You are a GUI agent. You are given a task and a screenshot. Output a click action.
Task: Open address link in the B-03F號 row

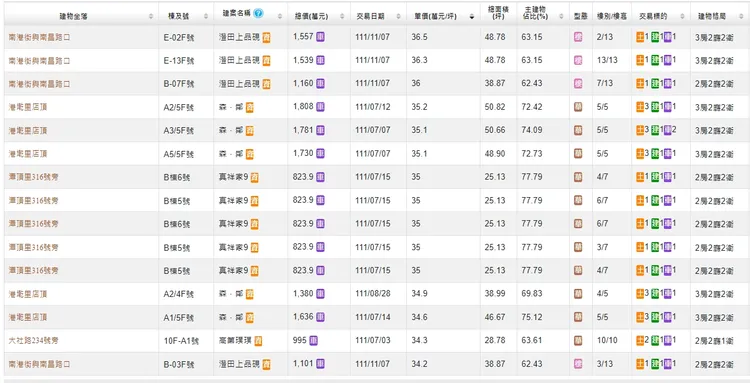pyautogui.click(x=39, y=365)
